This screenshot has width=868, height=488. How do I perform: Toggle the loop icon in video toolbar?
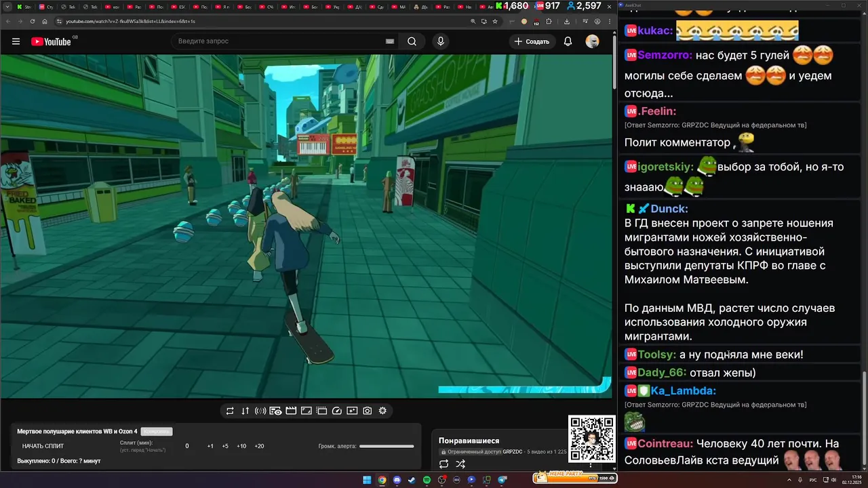(230, 411)
